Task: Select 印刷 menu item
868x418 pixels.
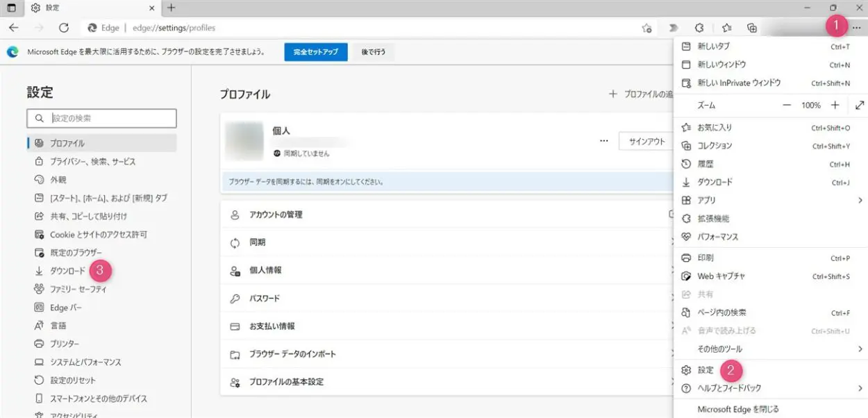Action: pos(771,258)
